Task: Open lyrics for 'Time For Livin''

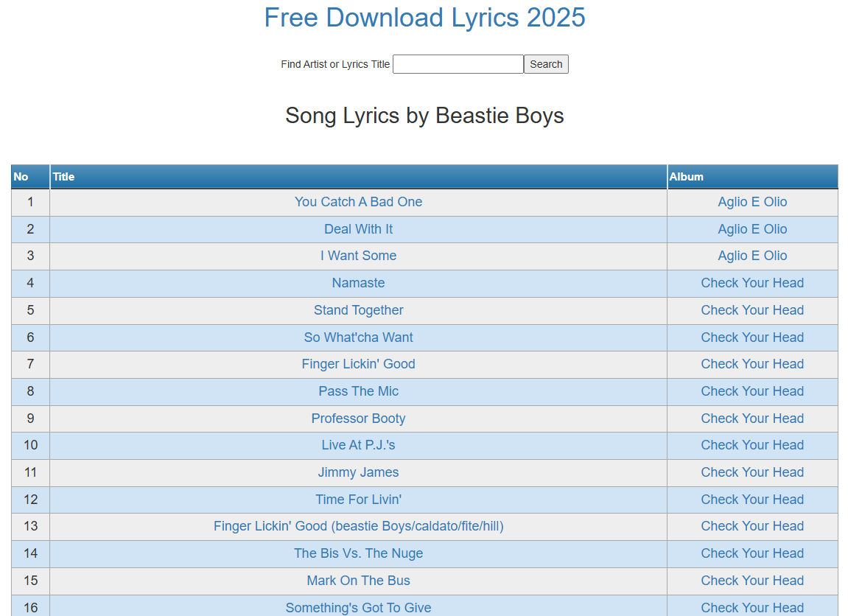Action: [358, 500]
